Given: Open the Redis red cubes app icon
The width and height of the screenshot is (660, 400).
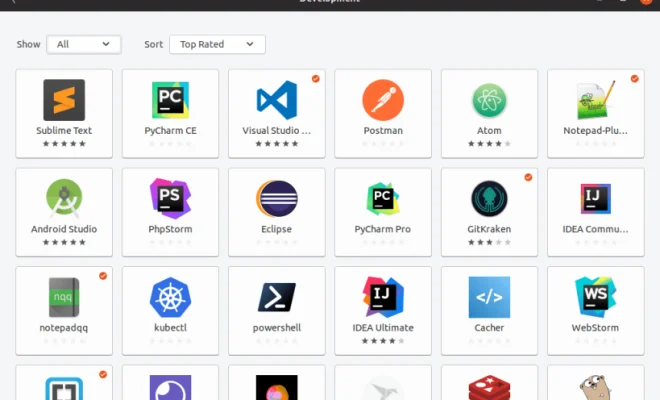Looking at the screenshot, I should click(x=489, y=387).
